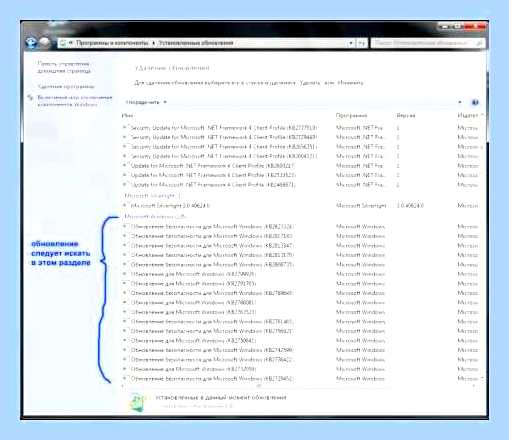
Task: Click the search magnifier icon
Action: 479,43
